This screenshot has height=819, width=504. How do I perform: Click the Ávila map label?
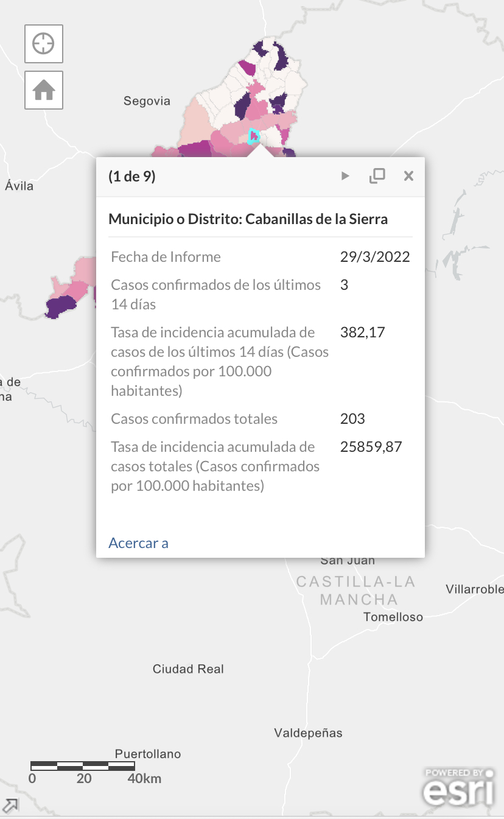click(19, 186)
